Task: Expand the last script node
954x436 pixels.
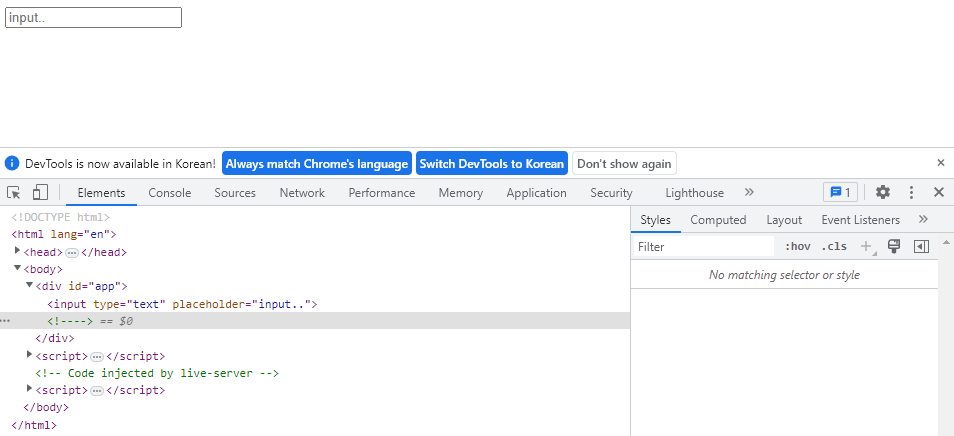Action: click(29, 389)
